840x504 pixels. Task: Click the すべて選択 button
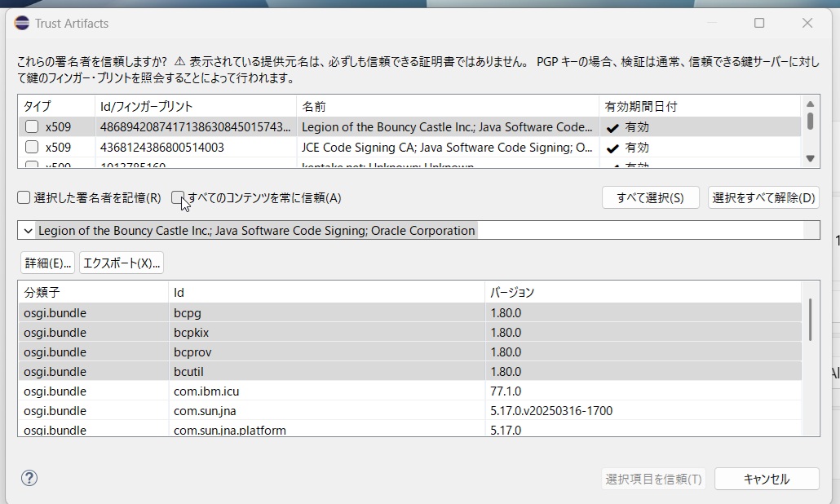tap(650, 198)
